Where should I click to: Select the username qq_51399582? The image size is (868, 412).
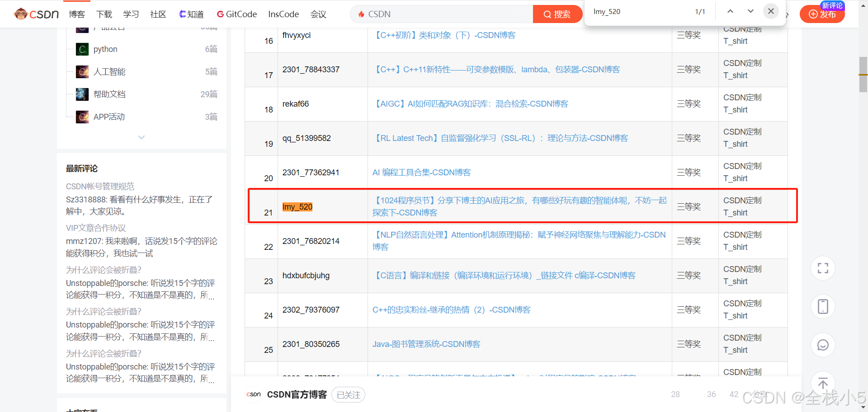(x=307, y=138)
